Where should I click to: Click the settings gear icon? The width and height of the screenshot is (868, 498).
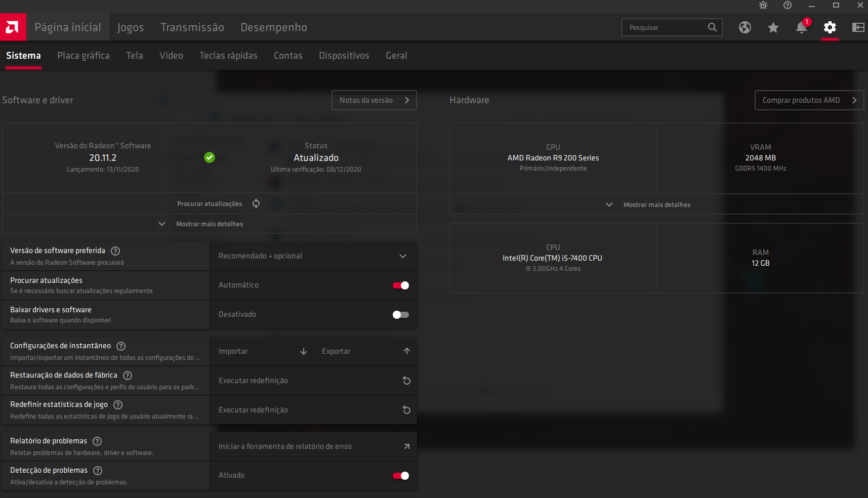point(830,27)
